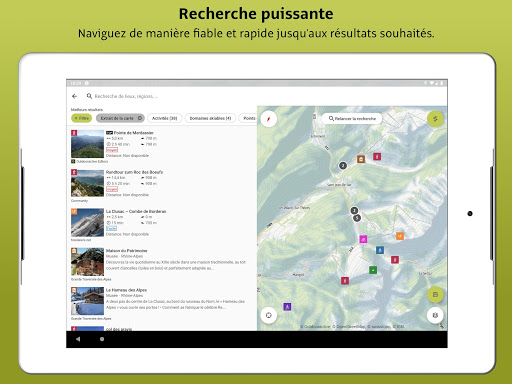Select the orange ski-tour marker on the map

point(400,236)
